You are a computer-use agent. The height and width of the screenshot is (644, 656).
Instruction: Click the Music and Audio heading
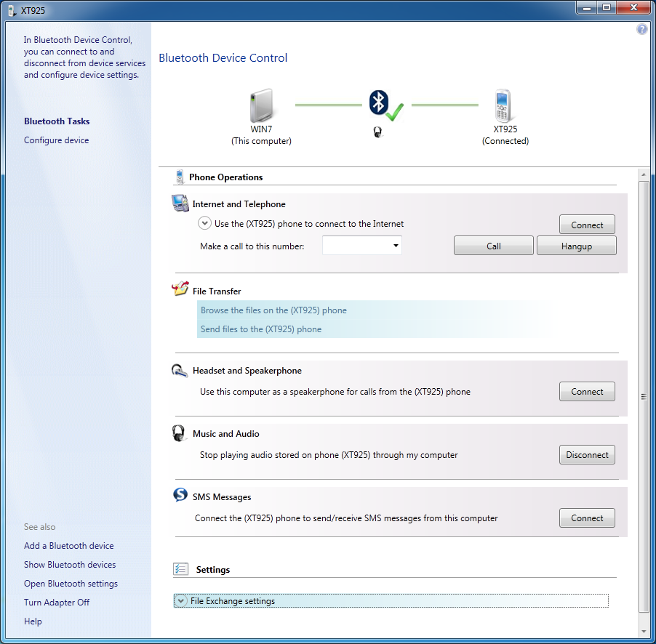pos(226,434)
